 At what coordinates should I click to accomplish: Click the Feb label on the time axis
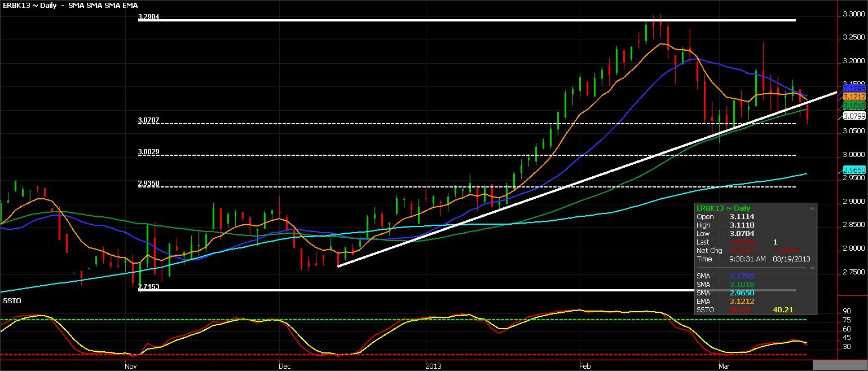coord(584,366)
